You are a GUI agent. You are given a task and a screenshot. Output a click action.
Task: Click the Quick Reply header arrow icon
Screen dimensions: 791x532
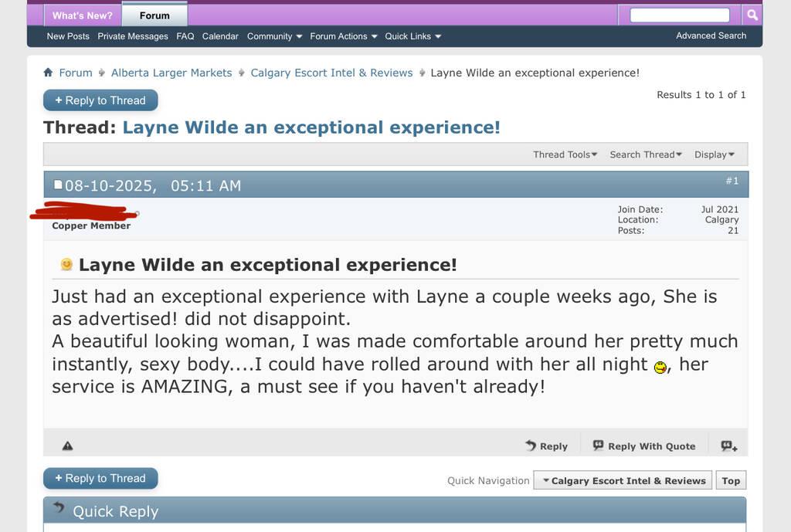pos(59,509)
